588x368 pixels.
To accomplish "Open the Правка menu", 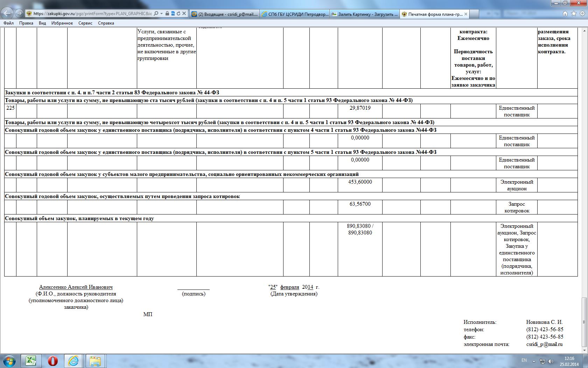I will point(26,23).
